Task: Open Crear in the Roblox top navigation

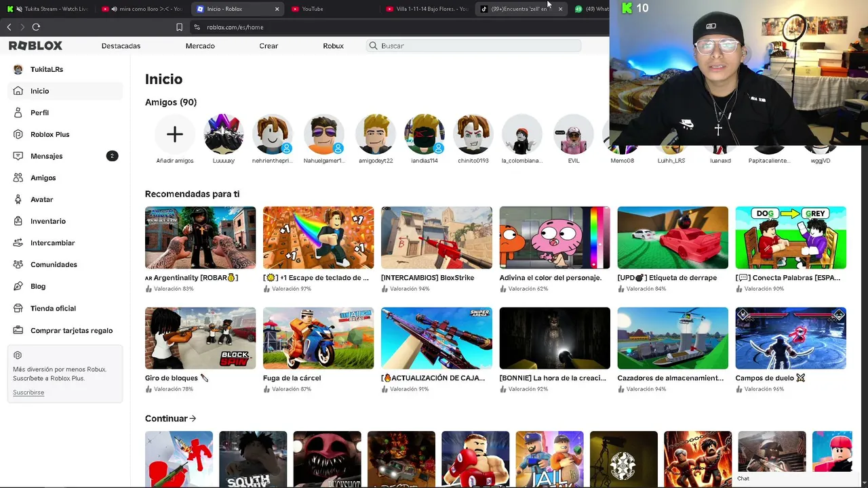Action: click(x=269, y=46)
